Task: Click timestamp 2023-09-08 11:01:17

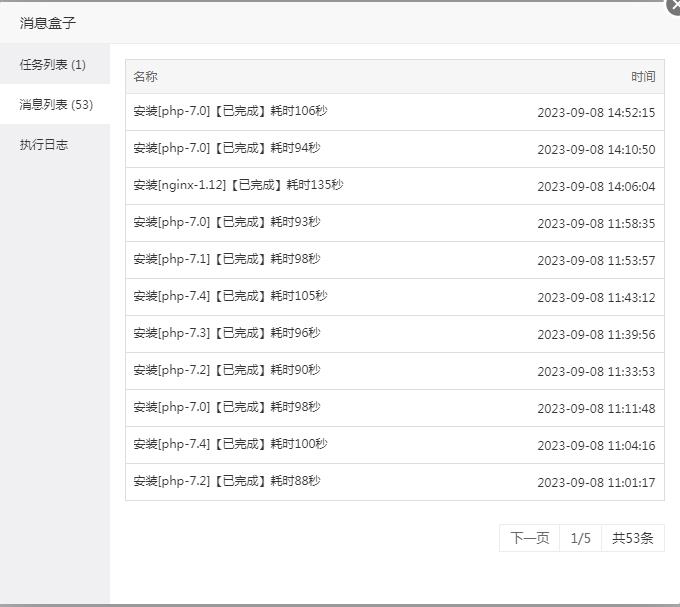Action: [596, 483]
